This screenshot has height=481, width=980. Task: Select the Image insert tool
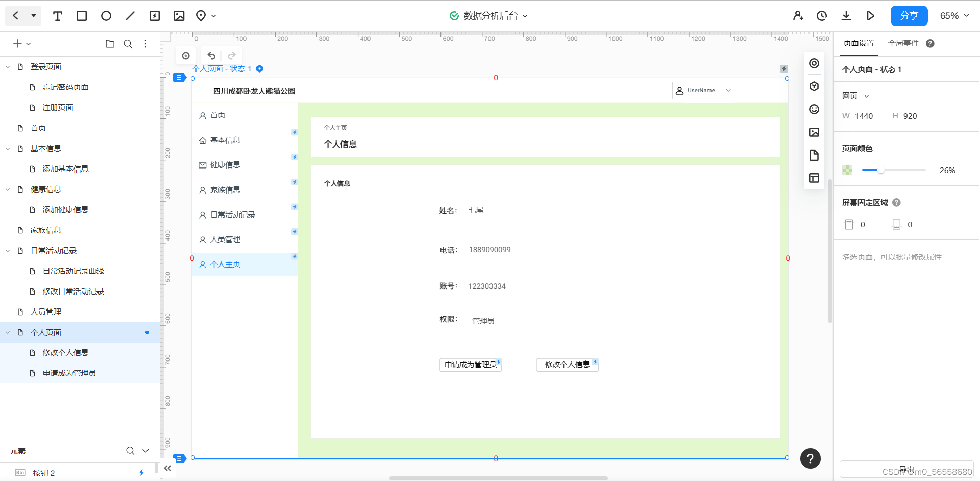179,16
